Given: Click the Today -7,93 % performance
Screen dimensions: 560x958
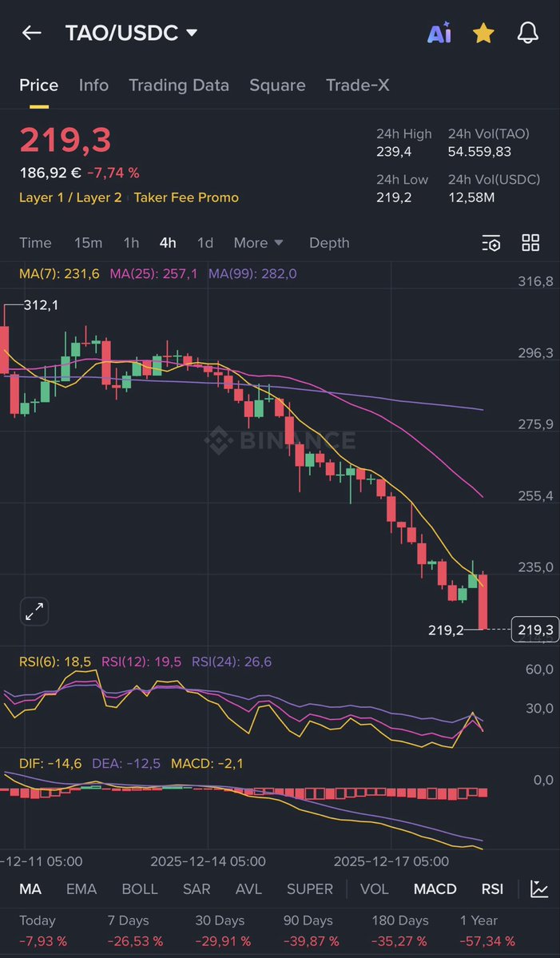Looking at the screenshot, I should coord(43,931).
